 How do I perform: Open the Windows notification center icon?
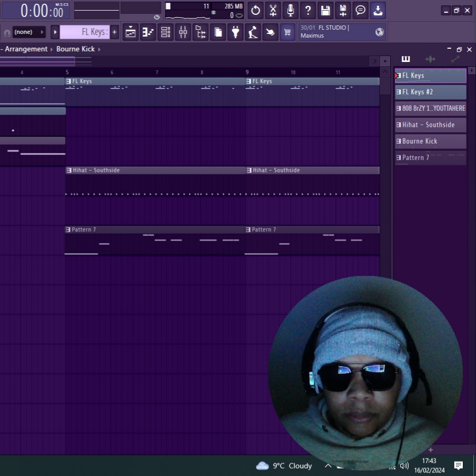click(459, 465)
